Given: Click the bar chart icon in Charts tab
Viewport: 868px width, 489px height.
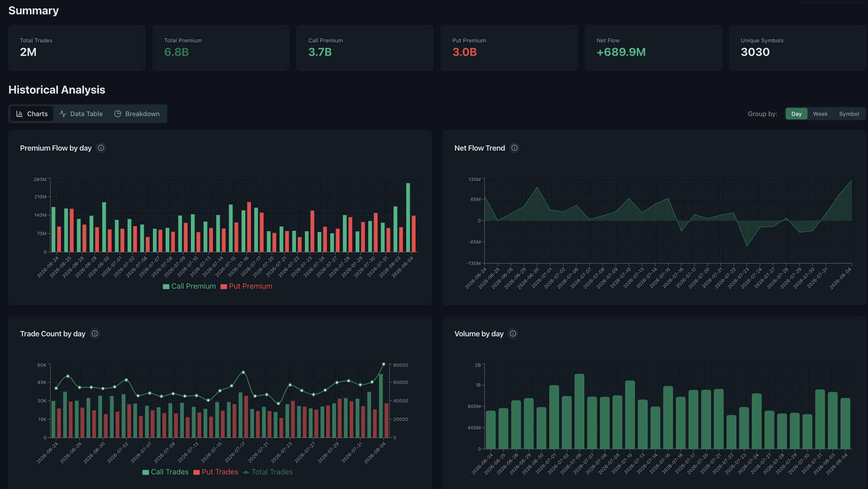Looking at the screenshot, I should pos(20,114).
